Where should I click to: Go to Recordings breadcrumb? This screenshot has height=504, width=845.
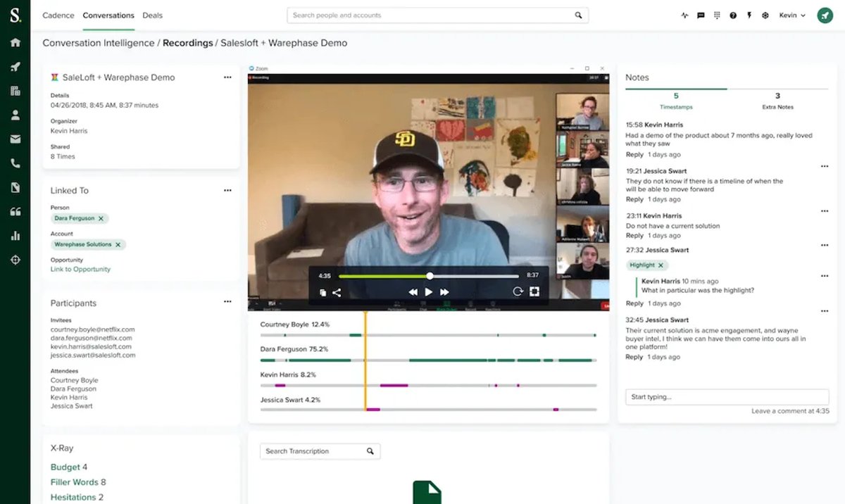[187, 43]
